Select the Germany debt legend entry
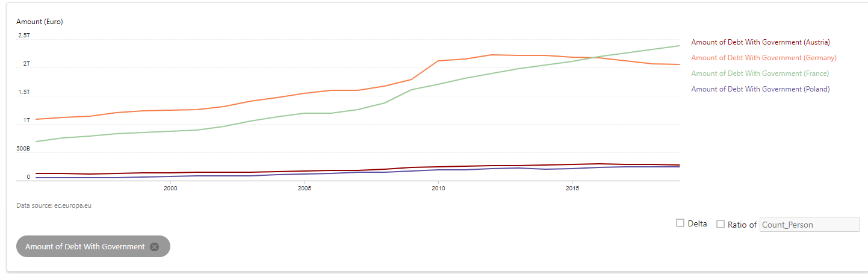This screenshot has height=274, width=868. (764, 58)
